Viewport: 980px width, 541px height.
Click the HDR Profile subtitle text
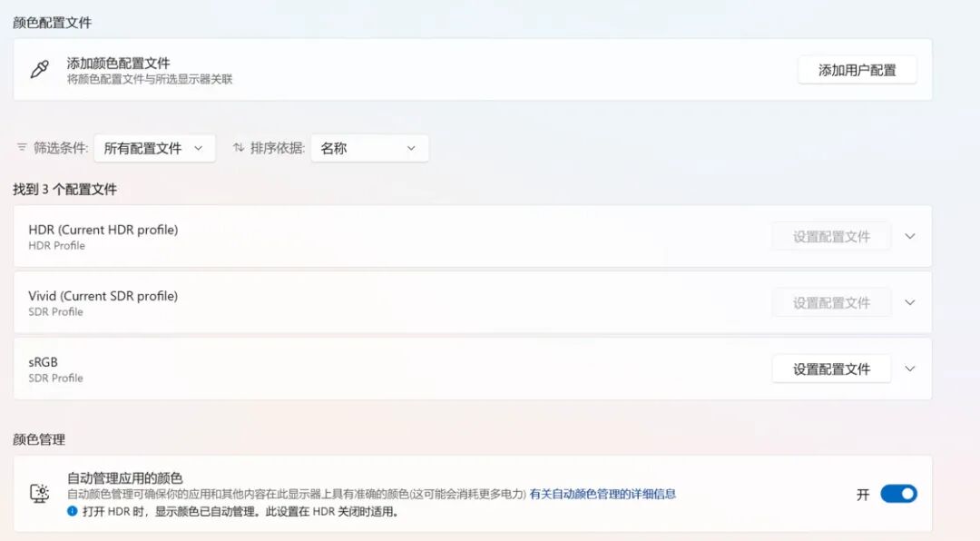pos(57,246)
